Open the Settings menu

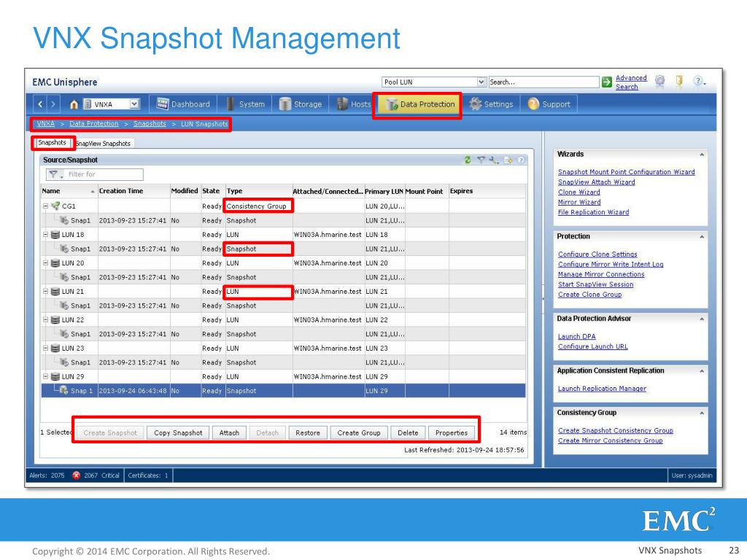click(491, 104)
